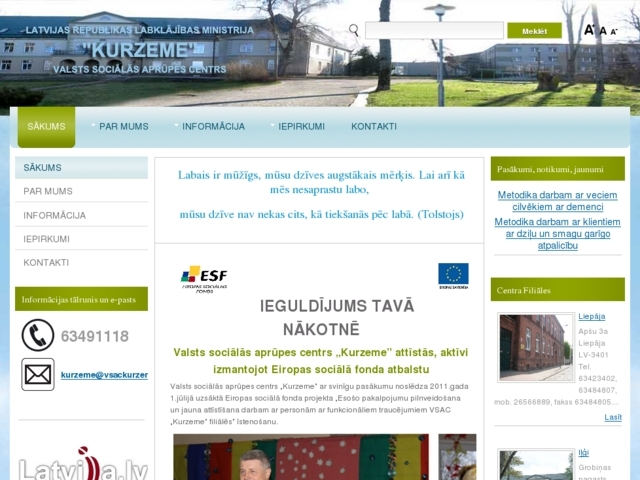Open kurzeme@vsackurzeme email link
Screen dimensions: 640x480
[x=104, y=375]
